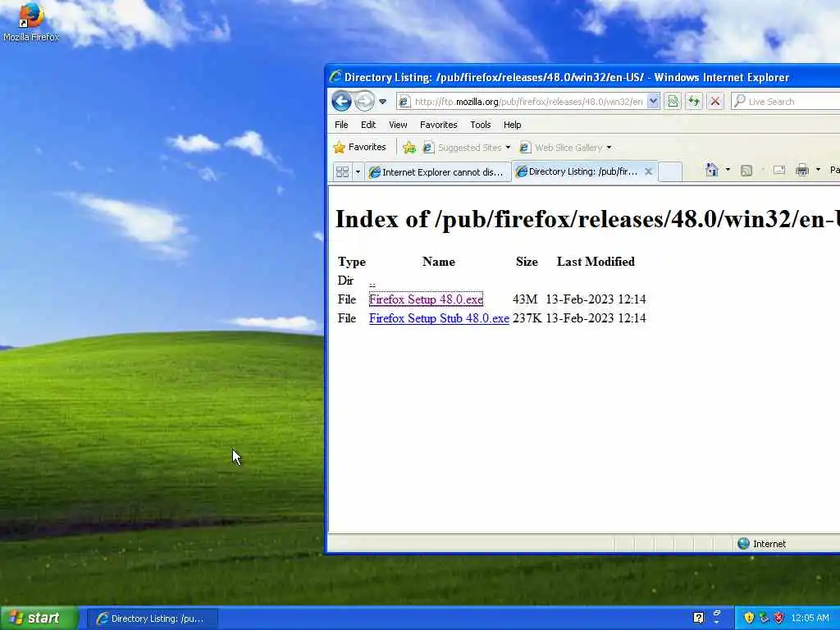Click the Print icon

802,171
